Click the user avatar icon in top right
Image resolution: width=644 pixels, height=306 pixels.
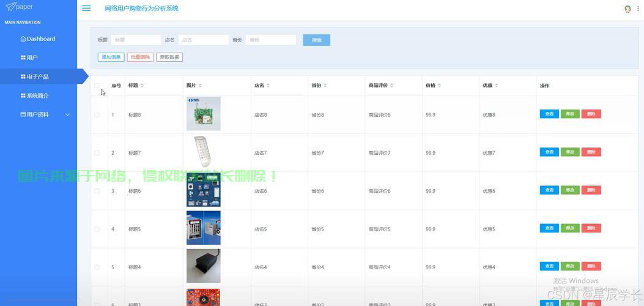tap(627, 9)
